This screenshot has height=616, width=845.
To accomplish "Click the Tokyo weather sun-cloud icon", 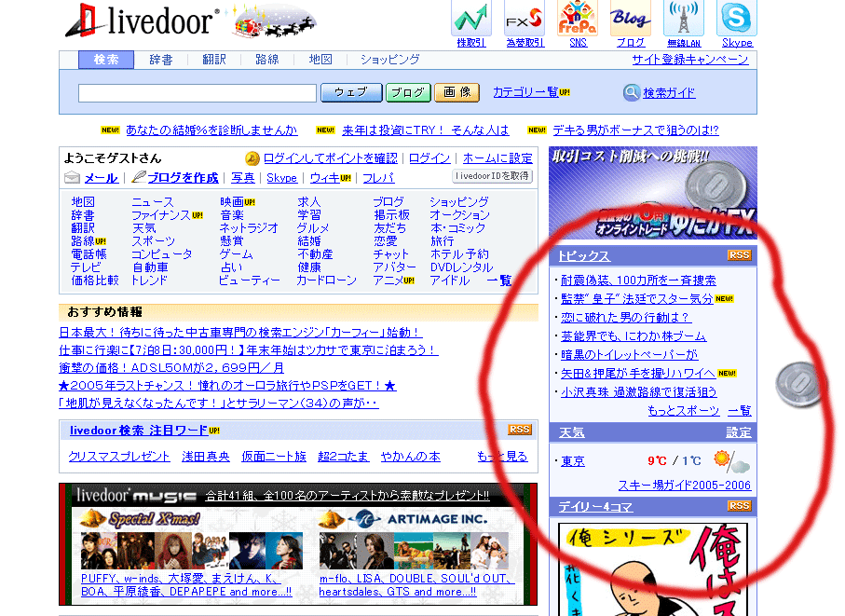I will [x=731, y=462].
